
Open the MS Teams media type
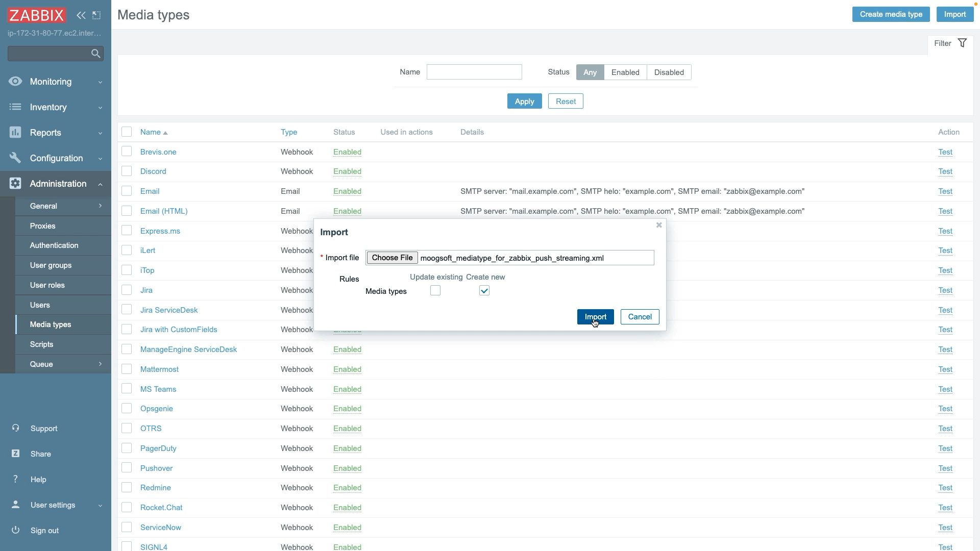coord(158,389)
